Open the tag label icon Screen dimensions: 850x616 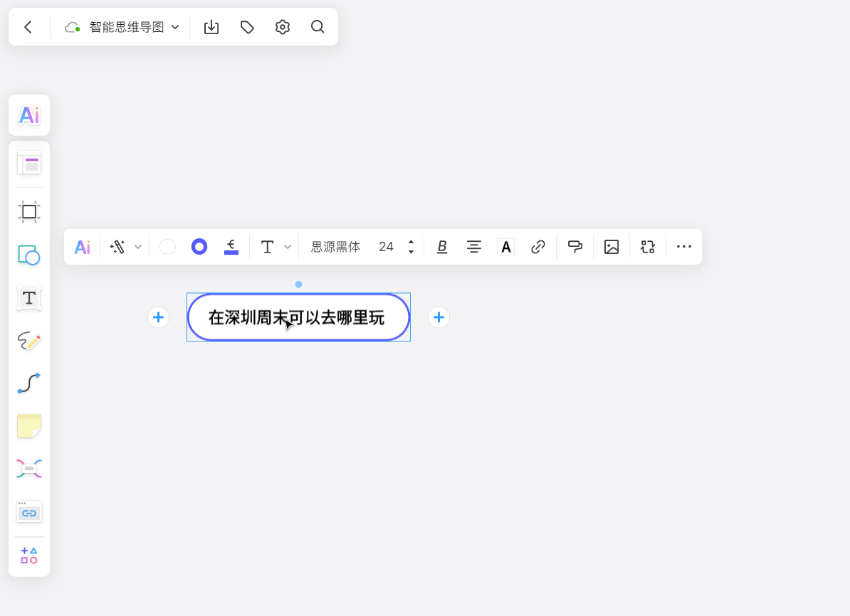tap(247, 27)
